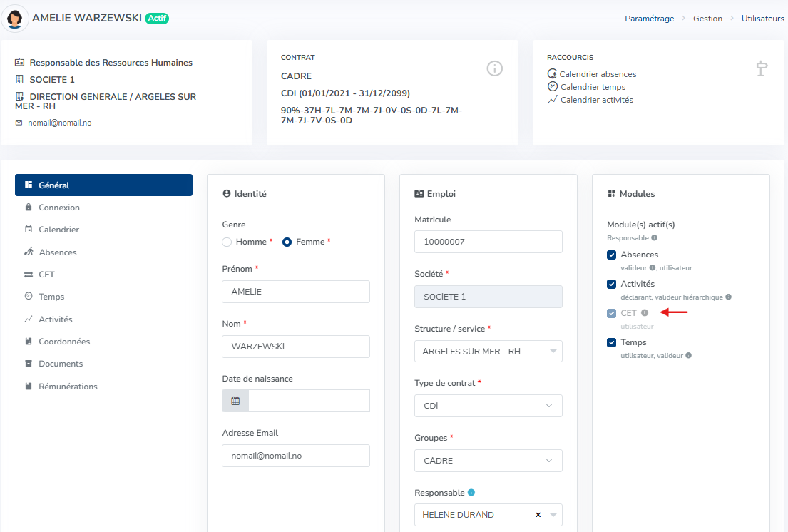Viewport: 788px width, 532px height.
Task: Click info icon beside Temps valideur role
Action: coord(687,355)
